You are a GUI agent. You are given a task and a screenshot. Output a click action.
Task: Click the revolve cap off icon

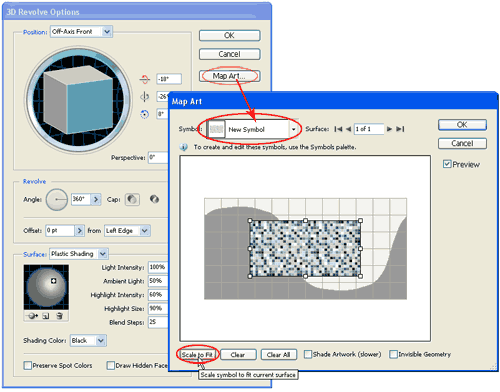tap(154, 199)
